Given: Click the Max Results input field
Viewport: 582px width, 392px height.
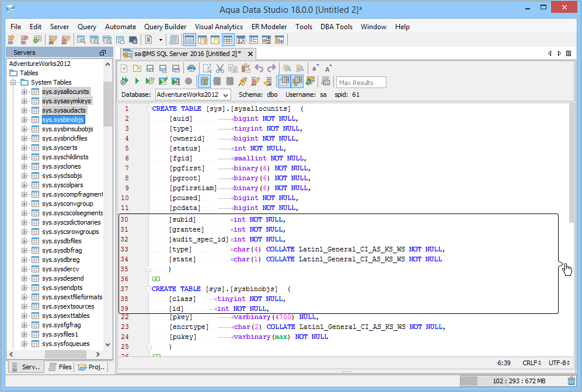Looking at the screenshot, I should [361, 83].
